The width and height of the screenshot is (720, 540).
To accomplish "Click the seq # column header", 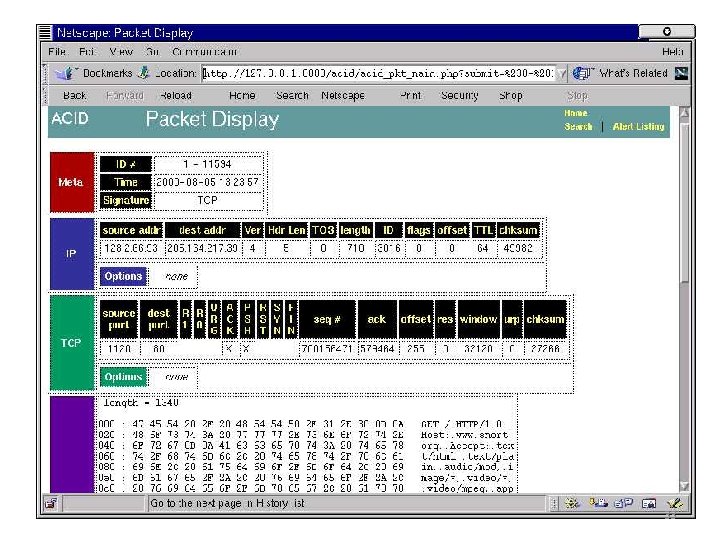I will click(x=327, y=320).
